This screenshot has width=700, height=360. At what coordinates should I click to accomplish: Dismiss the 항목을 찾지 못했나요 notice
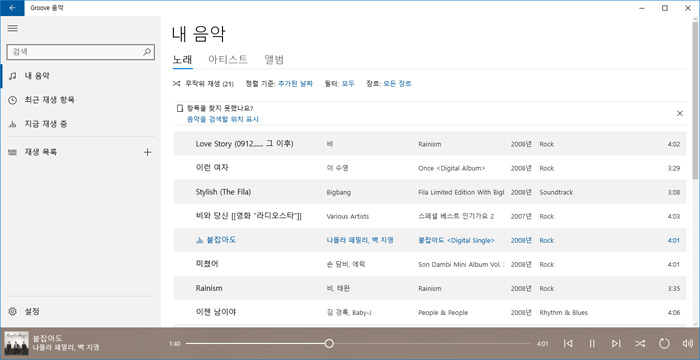click(x=680, y=113)
